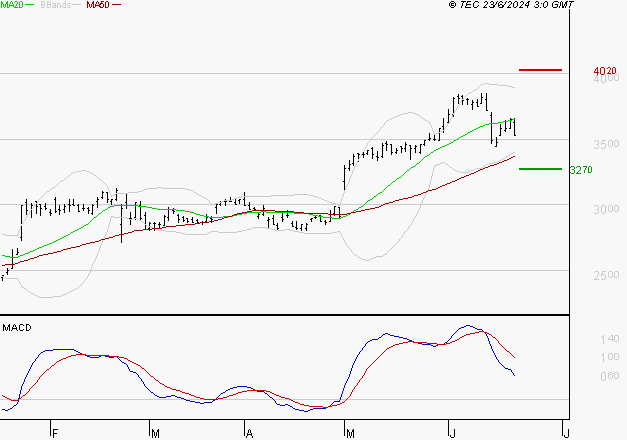Click the F month label on time axis
627x440 pixels.
pyautogui.click(x=56, y=434)
